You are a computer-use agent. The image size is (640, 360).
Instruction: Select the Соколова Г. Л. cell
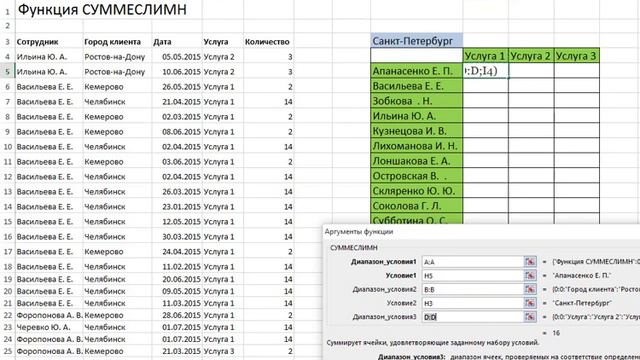(416, 206)
